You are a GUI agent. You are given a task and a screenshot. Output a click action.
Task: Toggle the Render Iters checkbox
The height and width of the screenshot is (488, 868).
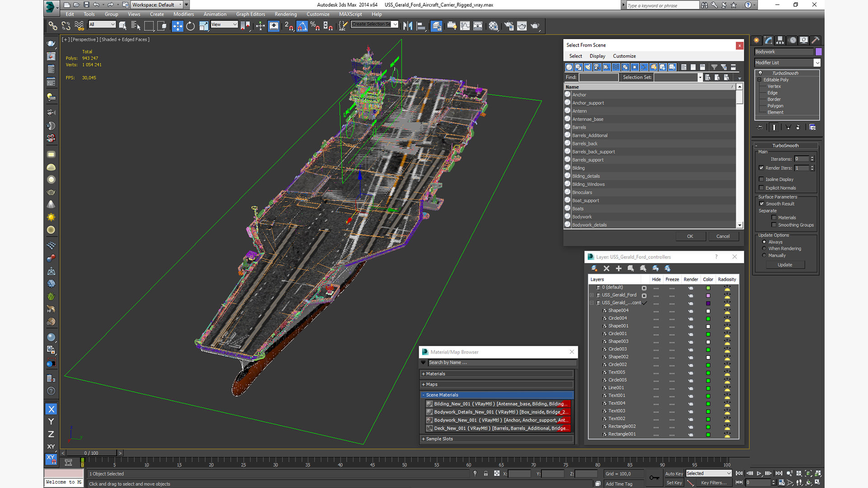[x=761, y=168]
